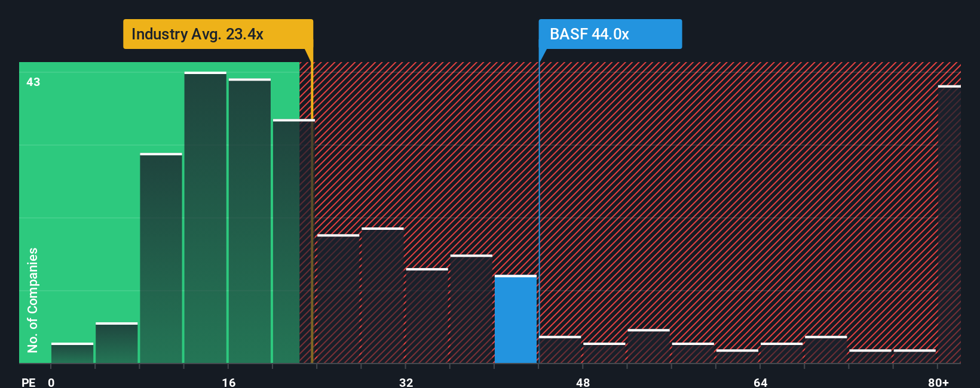Click the low bar just right of PE 48
This screenshot has width=980, height=388.
point(604,353)
